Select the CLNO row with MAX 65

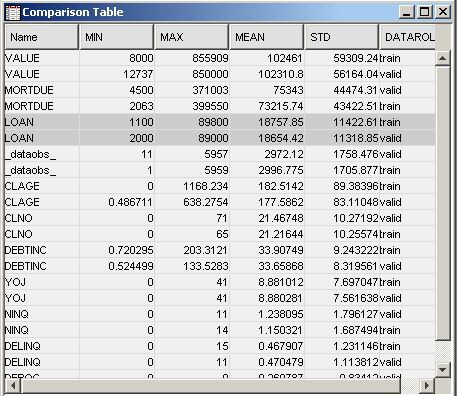pyautogui.click(x=220, y=234)
